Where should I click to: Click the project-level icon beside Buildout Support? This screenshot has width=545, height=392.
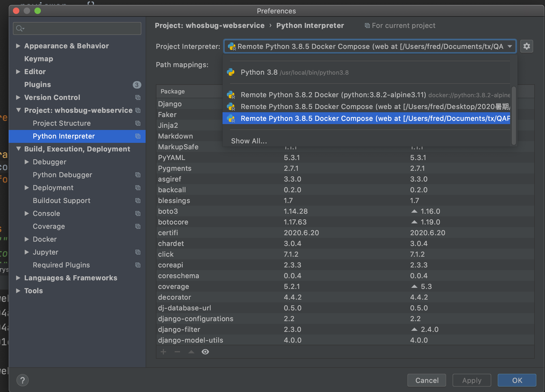point(138,201)
